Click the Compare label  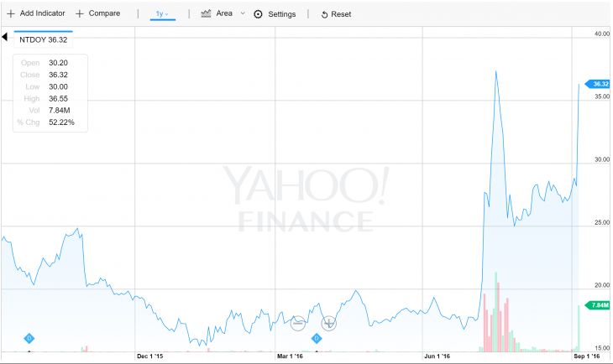105,14
